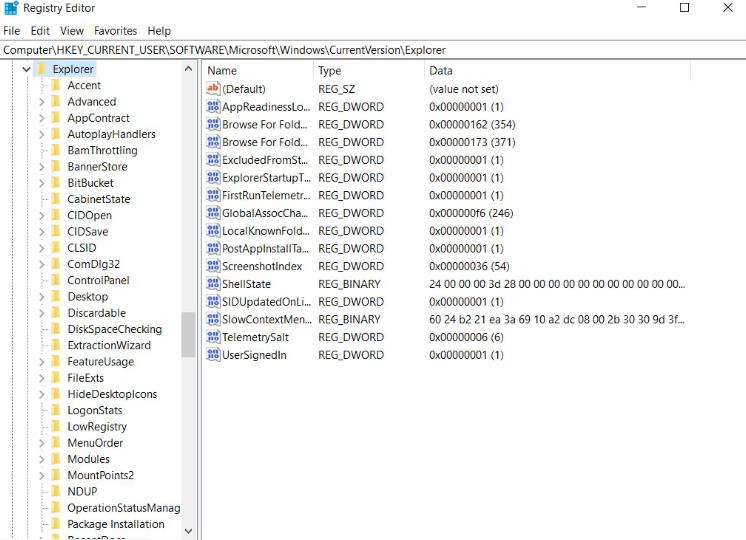The width and height of the screenshot is (746, 540).
Task: Click the ShellState binary value icon
Action: (213, 284)
